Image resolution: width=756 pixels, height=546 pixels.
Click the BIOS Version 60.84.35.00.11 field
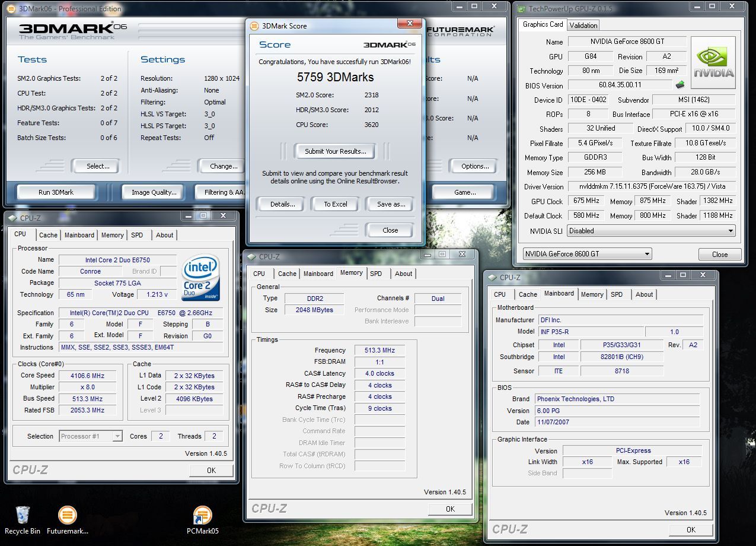click(x=620, y=85)
